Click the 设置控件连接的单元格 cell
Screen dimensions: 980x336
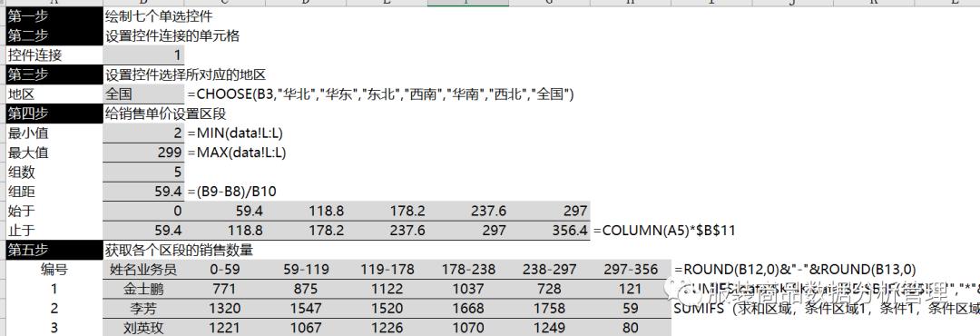(x=171, y=36)
